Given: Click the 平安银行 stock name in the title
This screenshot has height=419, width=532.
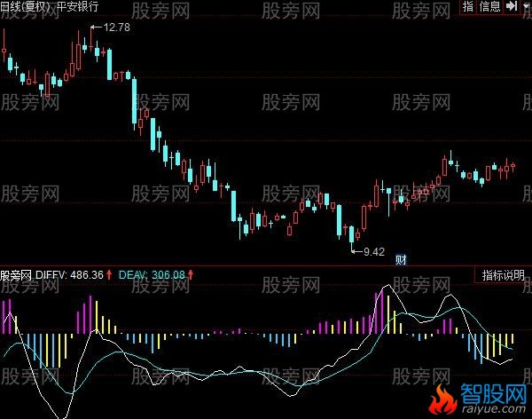Looking at the screenshot, I should [77, 6].
